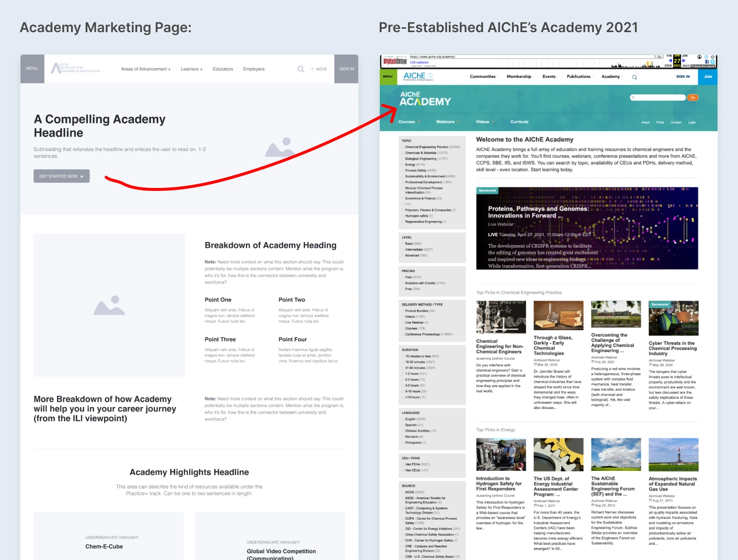Click the AIChE Academy logo

[x=424, y=99]
